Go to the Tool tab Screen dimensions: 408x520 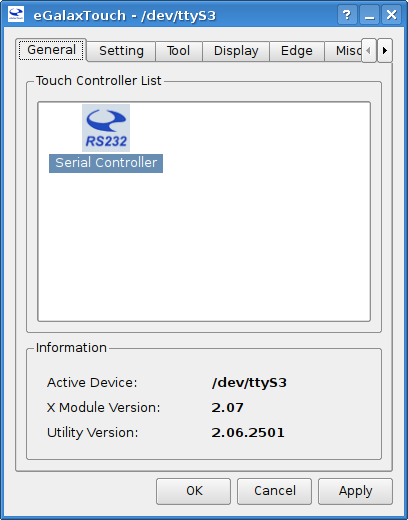tap(179, 51)
